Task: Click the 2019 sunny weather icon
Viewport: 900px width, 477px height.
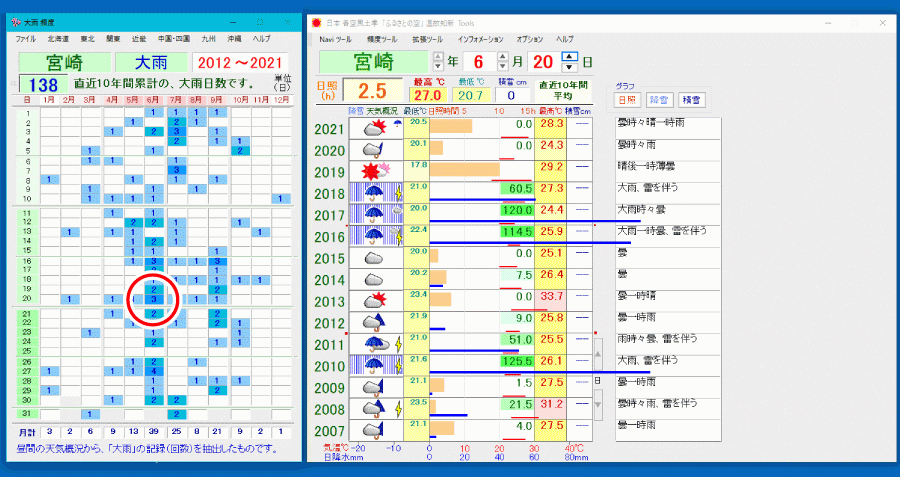Action: [x=375, y=172]
